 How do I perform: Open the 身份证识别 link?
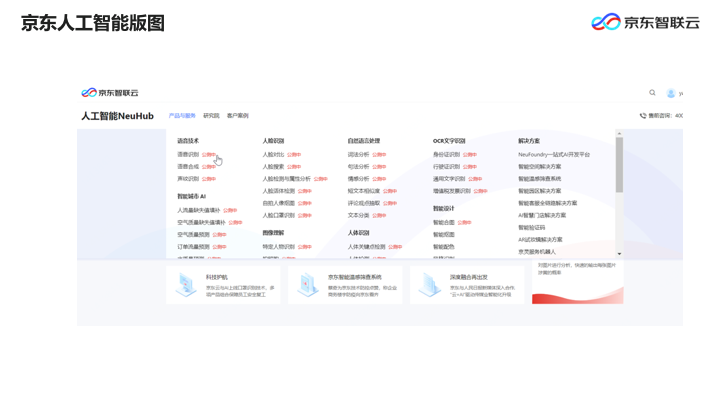point(446,155)
